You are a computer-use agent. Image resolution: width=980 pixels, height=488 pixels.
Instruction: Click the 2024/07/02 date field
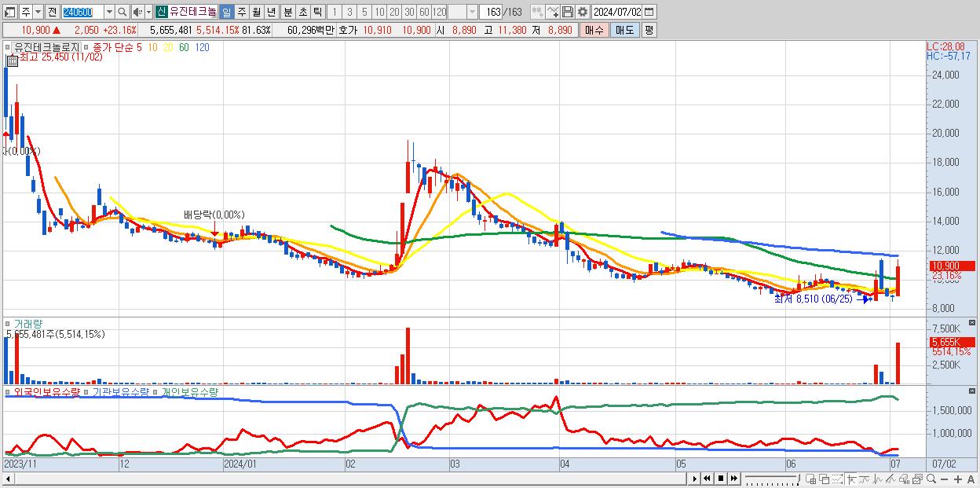(x=616, y=12)
